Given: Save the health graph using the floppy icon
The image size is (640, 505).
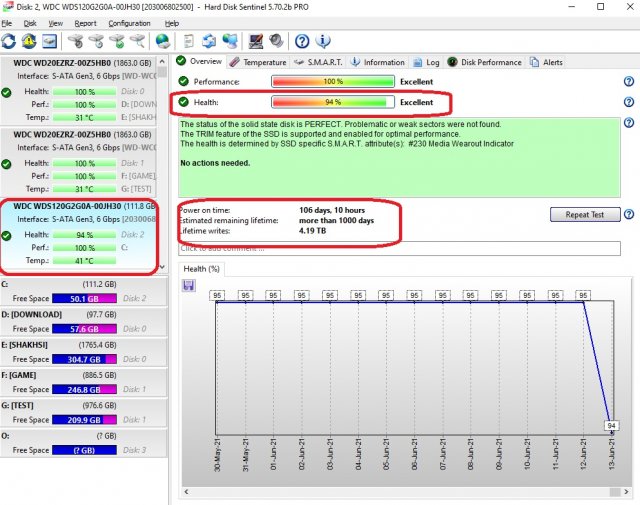Looking at the screenshot, I should pyautogui.click(x=188, y=285).
